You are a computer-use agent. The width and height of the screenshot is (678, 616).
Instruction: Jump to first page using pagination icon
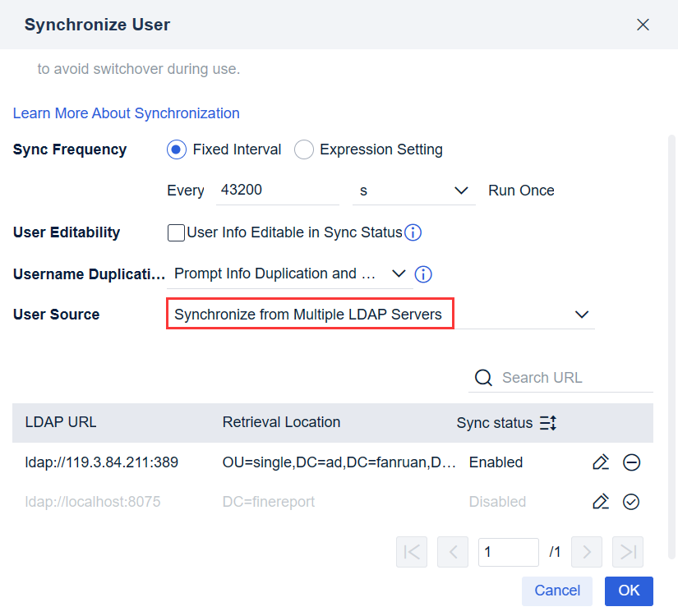(x=412, y=551)
